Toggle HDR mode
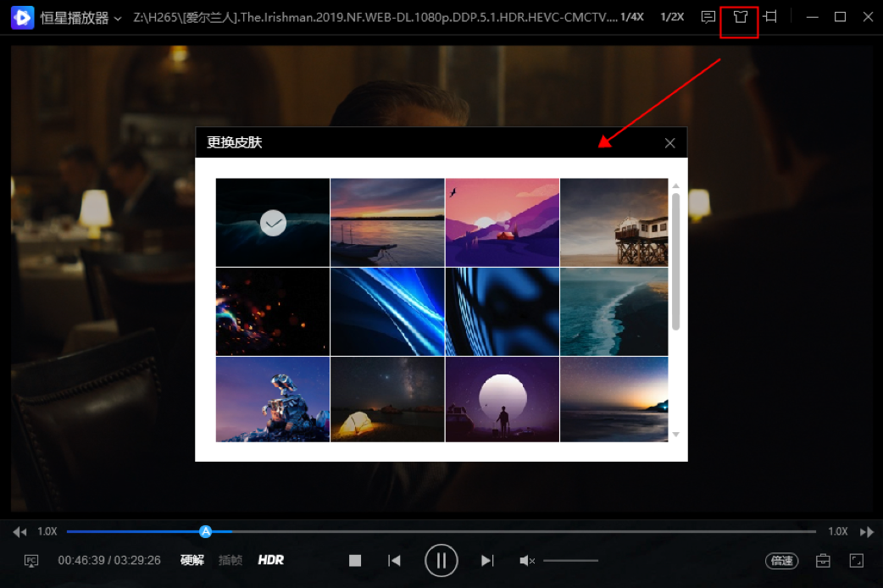Image resolution: width=883 pixels, height=588 pixels. tap(271, 560)
